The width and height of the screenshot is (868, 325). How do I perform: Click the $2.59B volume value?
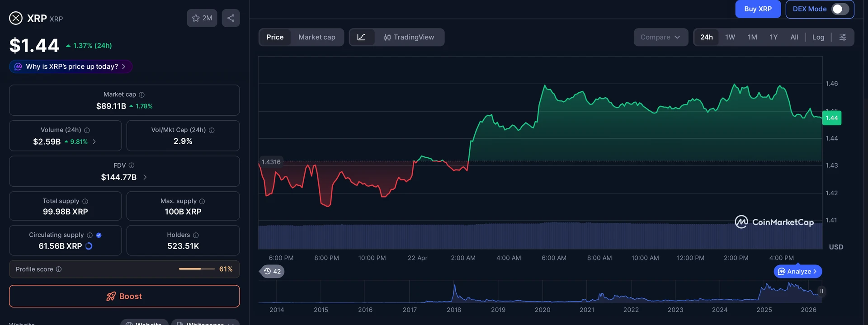(x=47, y=141)
